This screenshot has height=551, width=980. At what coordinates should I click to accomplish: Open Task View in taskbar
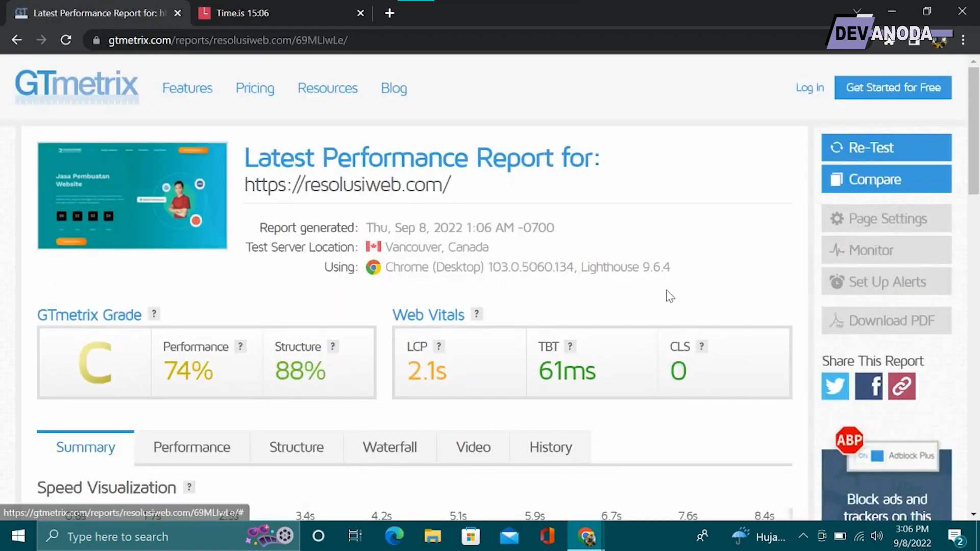point(355,536)
